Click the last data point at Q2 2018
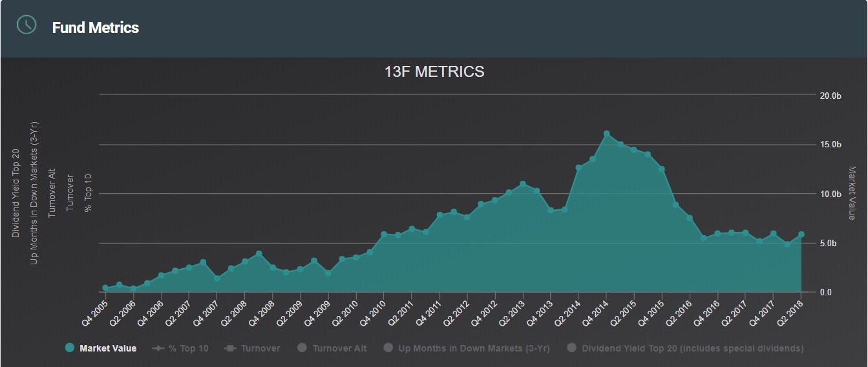Viewport: 868px width, 367px height. (x=801, y=235)
